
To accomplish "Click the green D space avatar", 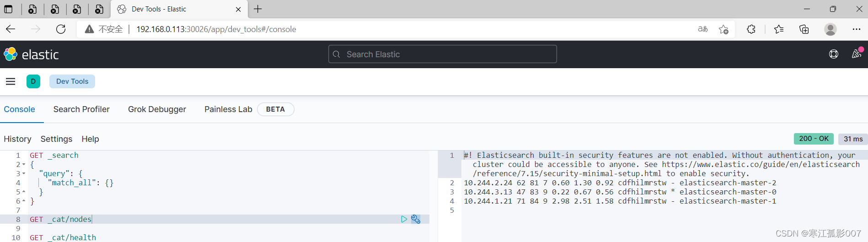I will coord(33,81).
